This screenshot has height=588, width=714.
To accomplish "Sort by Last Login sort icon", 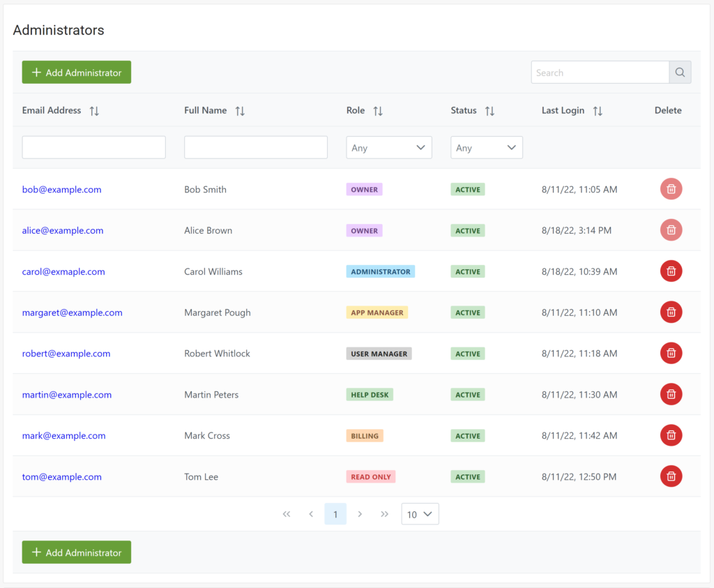I will point(598,111).
